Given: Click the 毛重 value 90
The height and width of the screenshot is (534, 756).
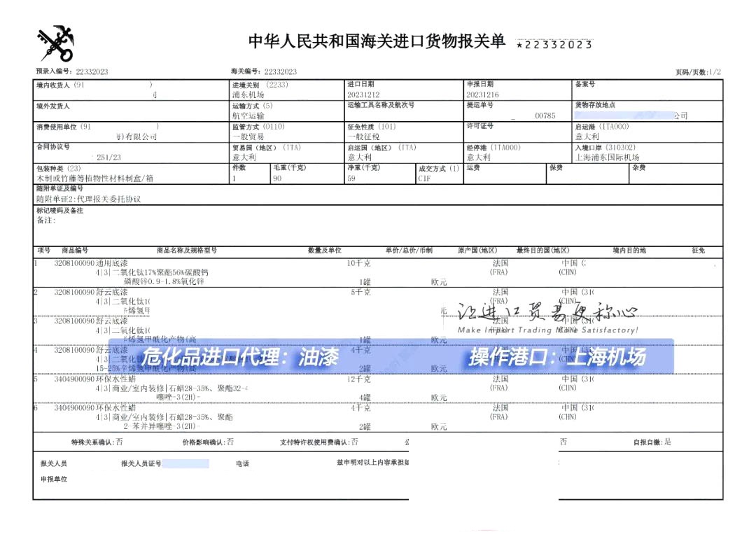Looking at the screenshot, I should (x=278, y=178).
